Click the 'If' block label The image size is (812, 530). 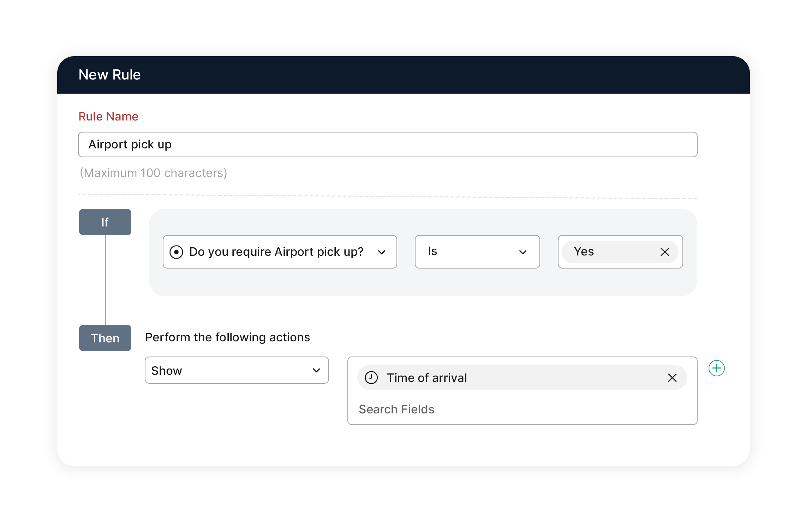click(105, 222)
